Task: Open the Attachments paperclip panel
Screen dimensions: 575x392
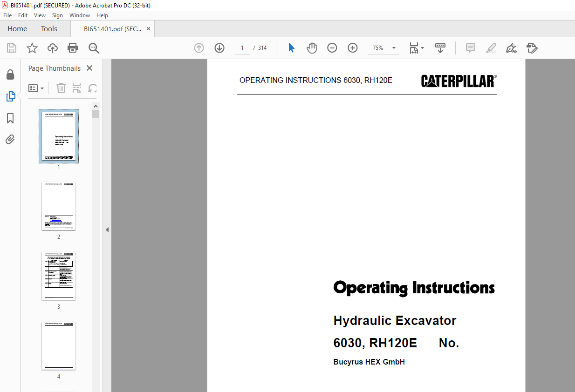Action: click(10, 139)
